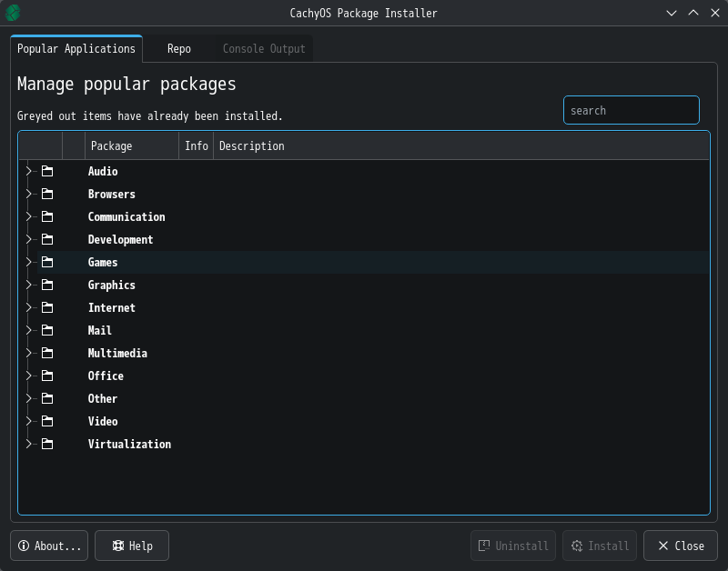
Task: Select the Audio row label
Action: (103, 172)
